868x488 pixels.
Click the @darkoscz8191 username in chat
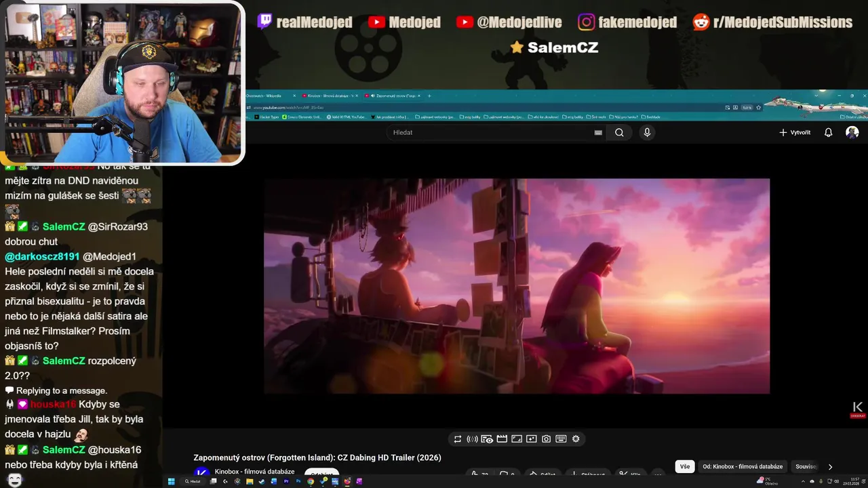[x=42, y=257]
